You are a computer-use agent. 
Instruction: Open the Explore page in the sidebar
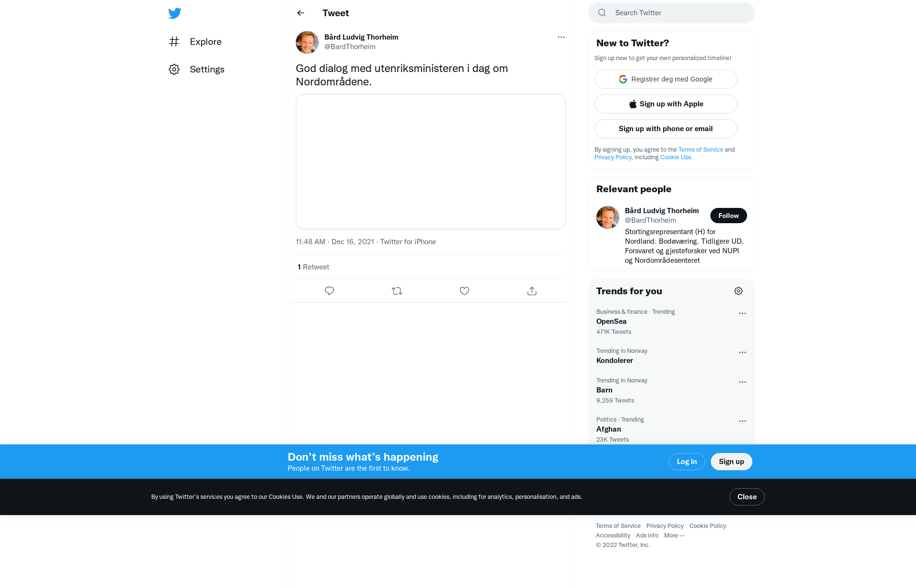click(x=195, y=41)
